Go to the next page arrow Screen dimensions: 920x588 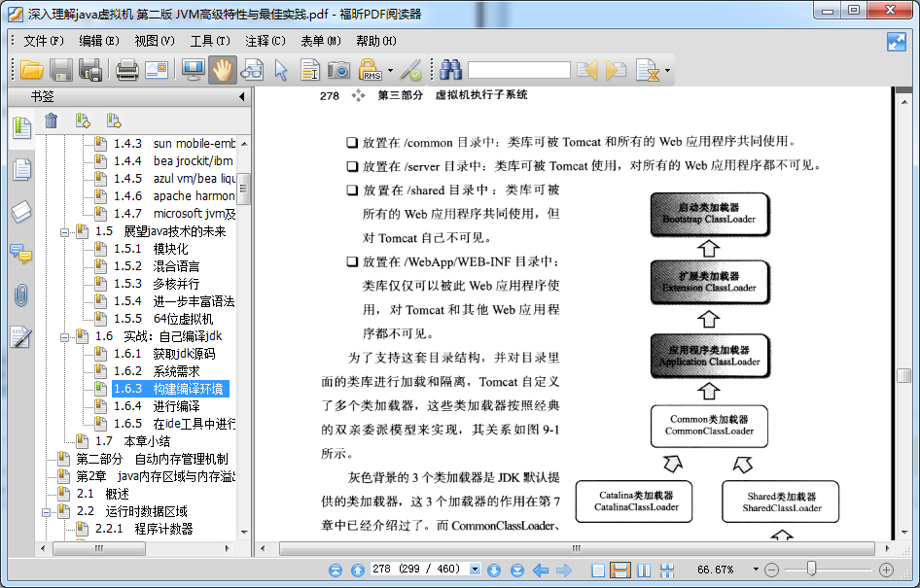493,570
